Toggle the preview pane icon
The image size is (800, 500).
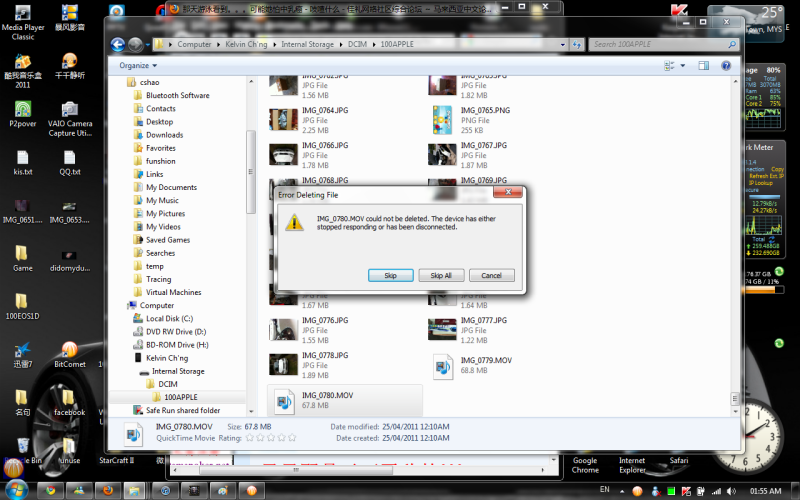(703, 65)
